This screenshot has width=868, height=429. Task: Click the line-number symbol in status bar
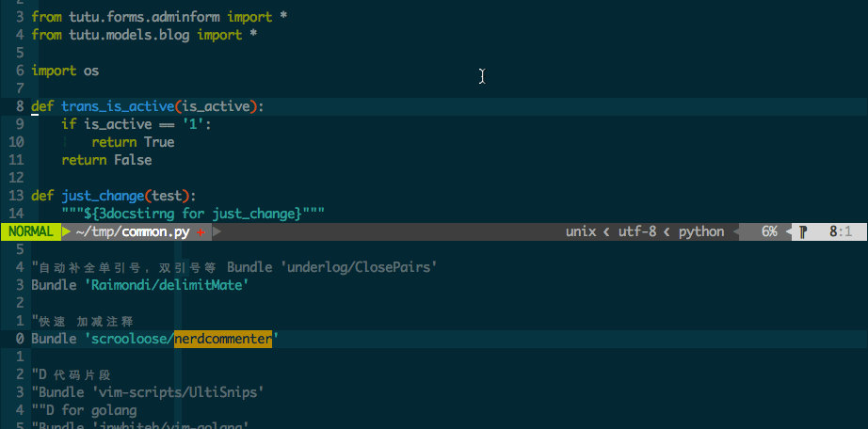tap(802, 231)
